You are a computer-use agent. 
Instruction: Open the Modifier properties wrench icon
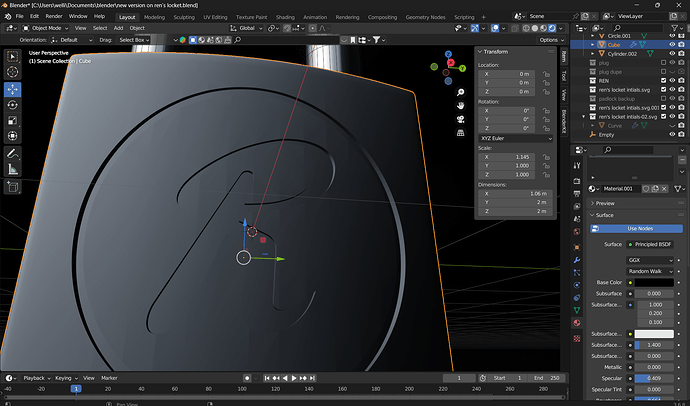[577, 260]
